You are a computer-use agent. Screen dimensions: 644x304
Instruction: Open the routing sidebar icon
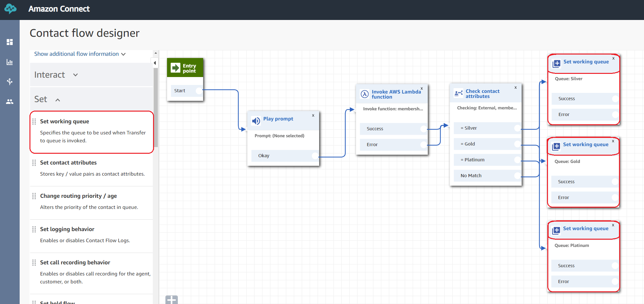tap(10, 82)
